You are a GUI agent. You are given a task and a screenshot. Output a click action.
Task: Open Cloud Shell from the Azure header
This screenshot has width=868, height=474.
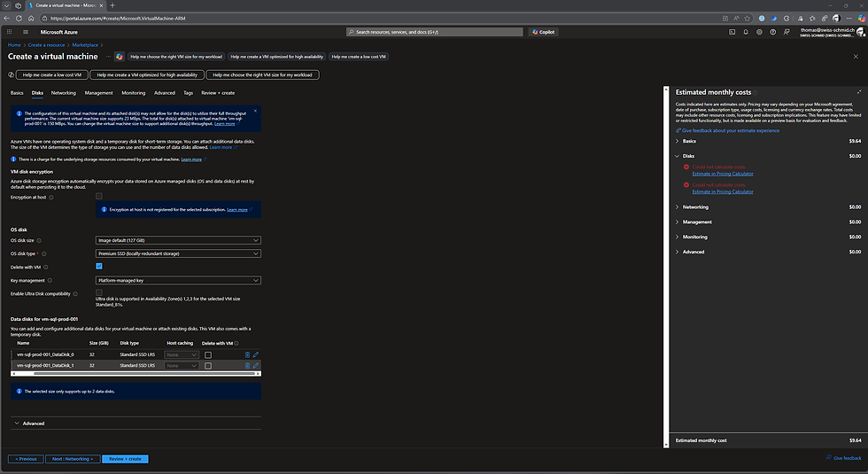point(732,32)
